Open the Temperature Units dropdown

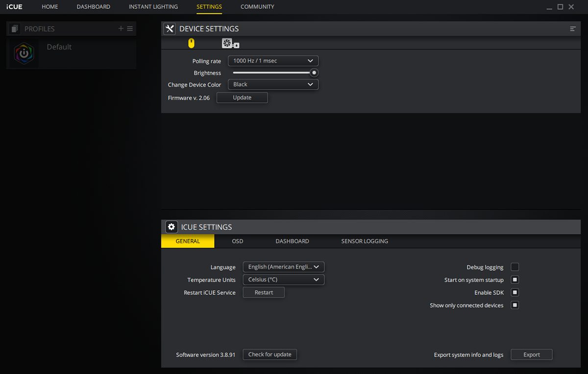284,280
